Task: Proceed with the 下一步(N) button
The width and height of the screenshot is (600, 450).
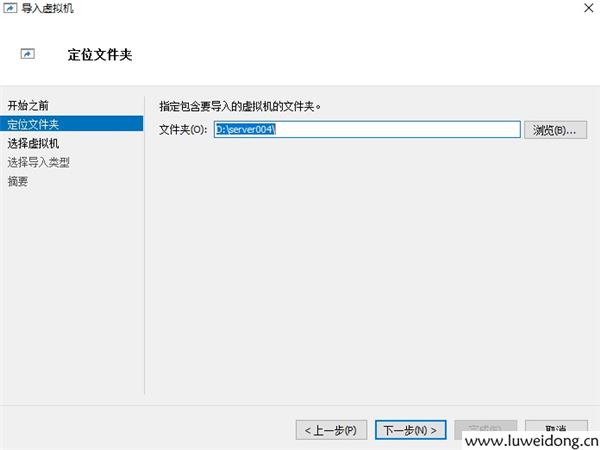Action: tap(411, 430)
